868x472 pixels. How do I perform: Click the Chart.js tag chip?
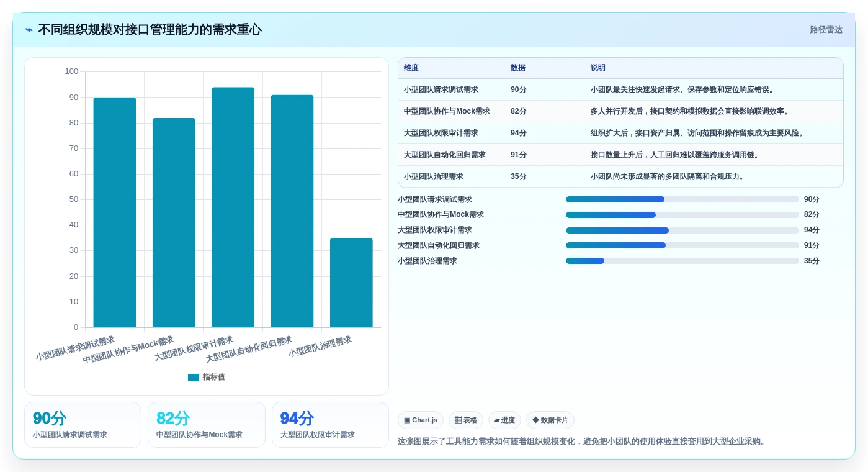coord(421,420)
